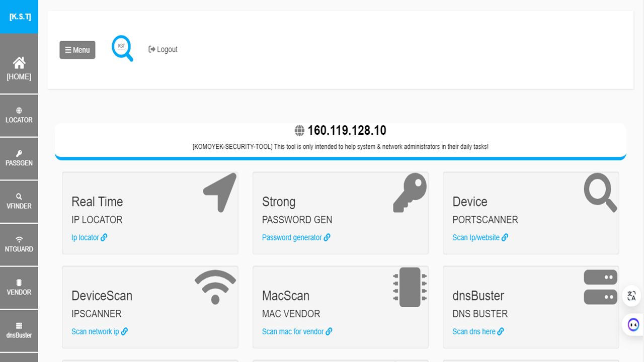Viewport: 644px width, 362px height.
Task: Open the Ip locator link
Action: [90, 237]
